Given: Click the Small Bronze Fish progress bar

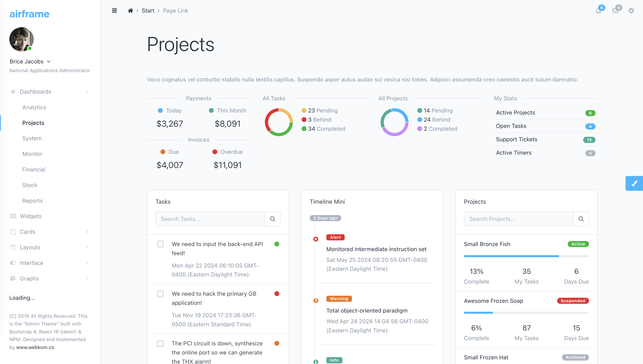Looking at the screenshot, I should tap(526, 256).
